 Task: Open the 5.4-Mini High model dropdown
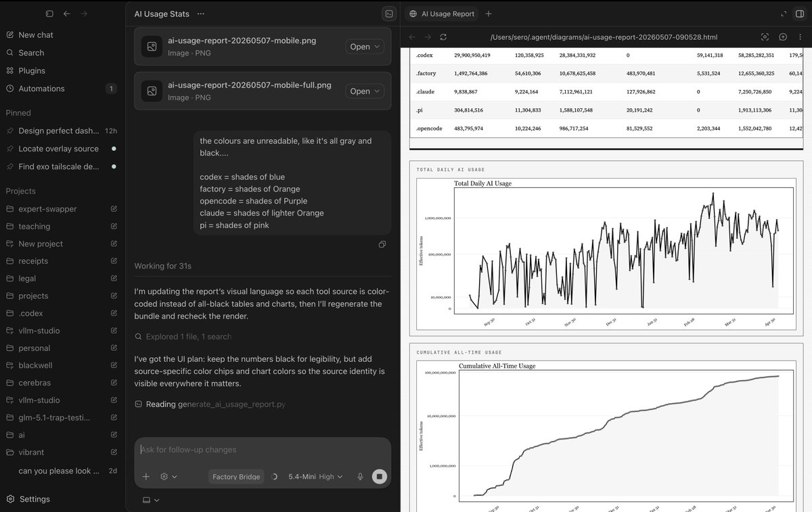(x=315, y=476)
